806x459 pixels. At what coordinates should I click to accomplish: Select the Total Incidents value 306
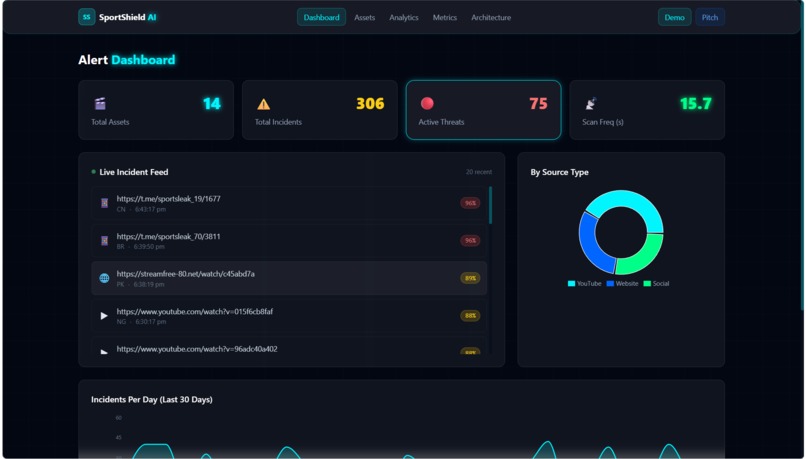pos(370,104)
